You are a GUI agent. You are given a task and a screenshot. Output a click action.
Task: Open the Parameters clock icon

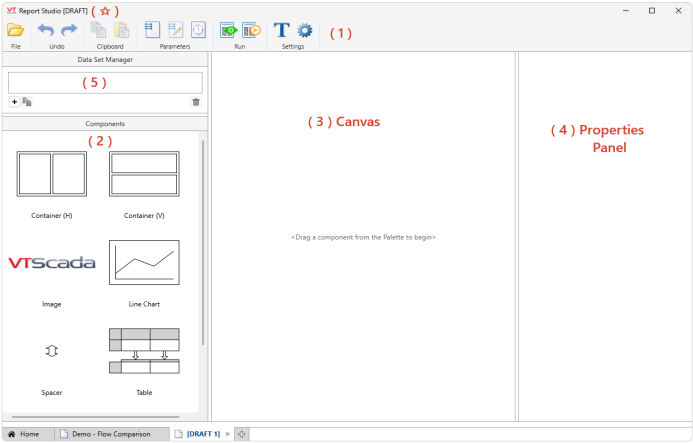(198, 30)
